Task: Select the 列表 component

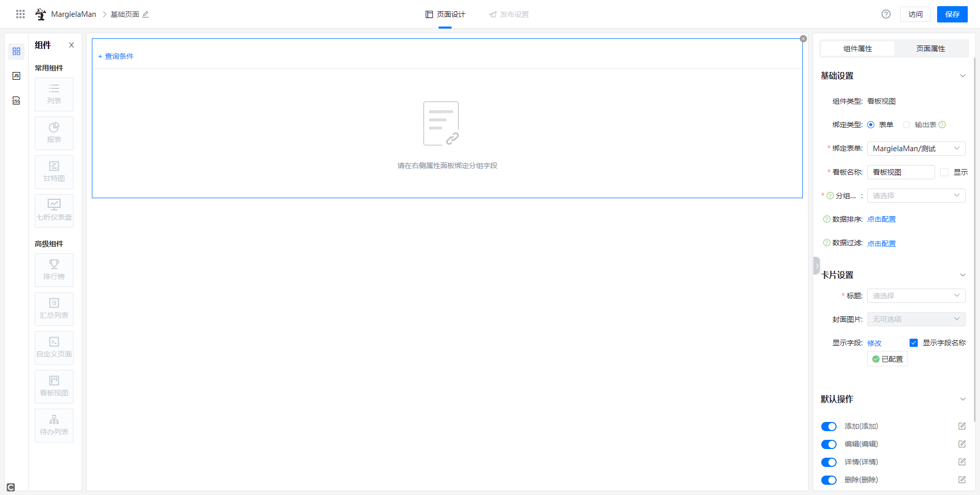Action: point(54,95)
